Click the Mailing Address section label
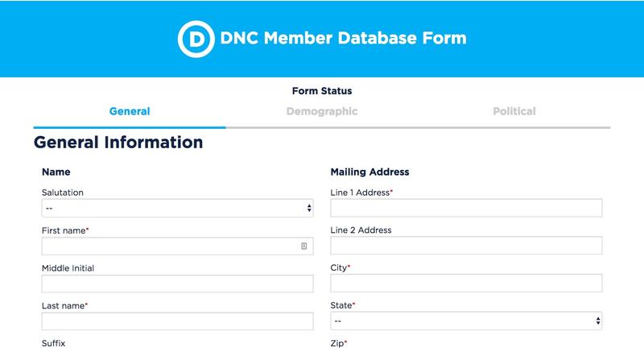This screenshot has width=644, height=348. (369, 172)
